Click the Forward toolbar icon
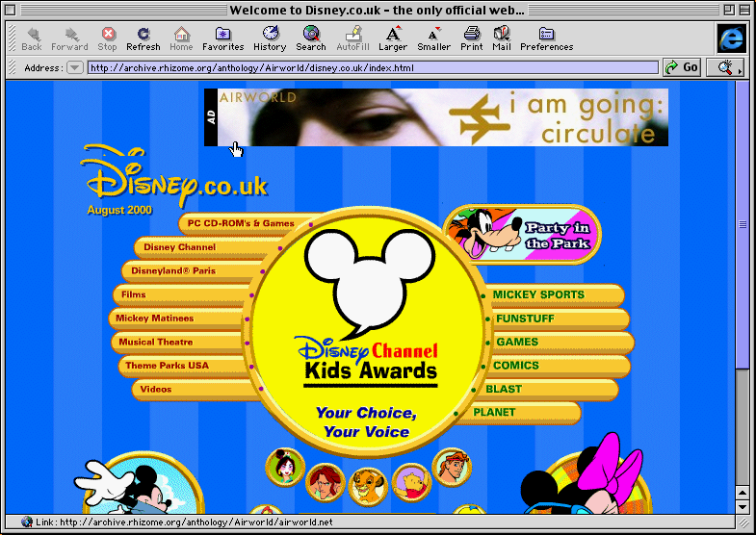Screen dimensions: 756x535 (69, 38)
